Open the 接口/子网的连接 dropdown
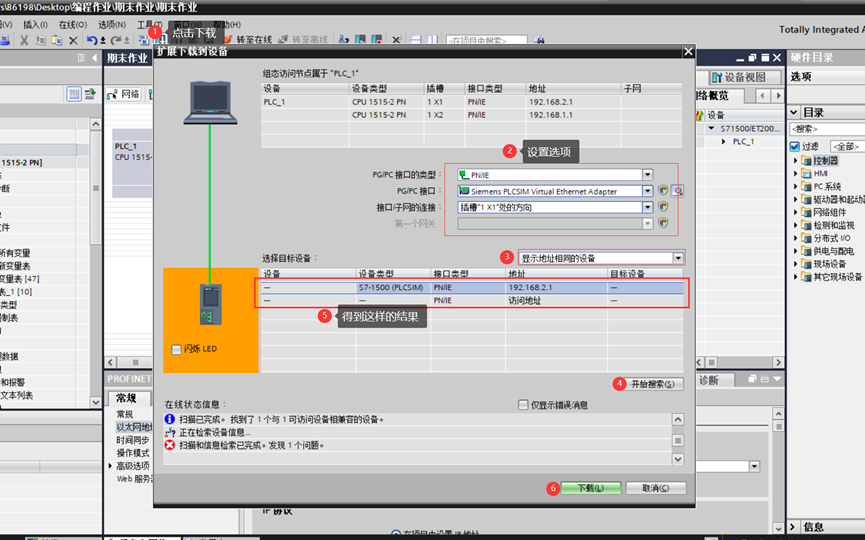This screenshot has height=540, width=865. [648, 207]
